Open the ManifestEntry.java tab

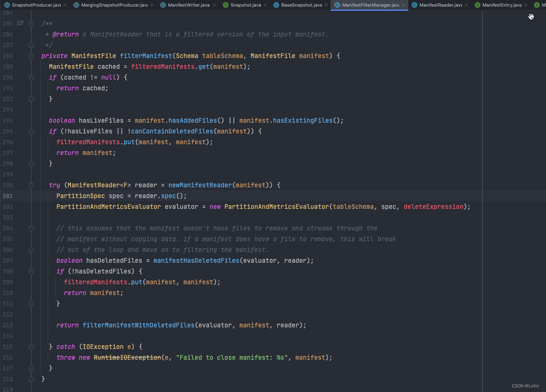coord(502,5)
